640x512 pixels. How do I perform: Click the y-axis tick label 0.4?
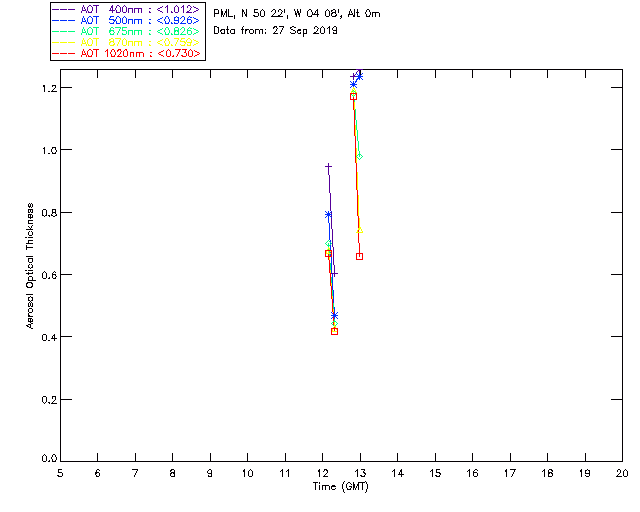click(x=49, y=337)
